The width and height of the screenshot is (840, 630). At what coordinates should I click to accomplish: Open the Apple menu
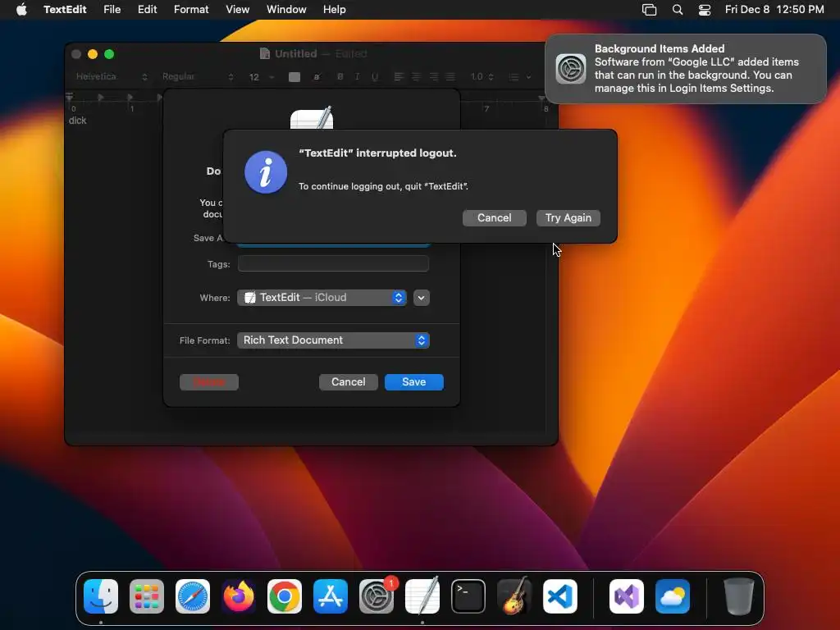[x=21, y=10]
